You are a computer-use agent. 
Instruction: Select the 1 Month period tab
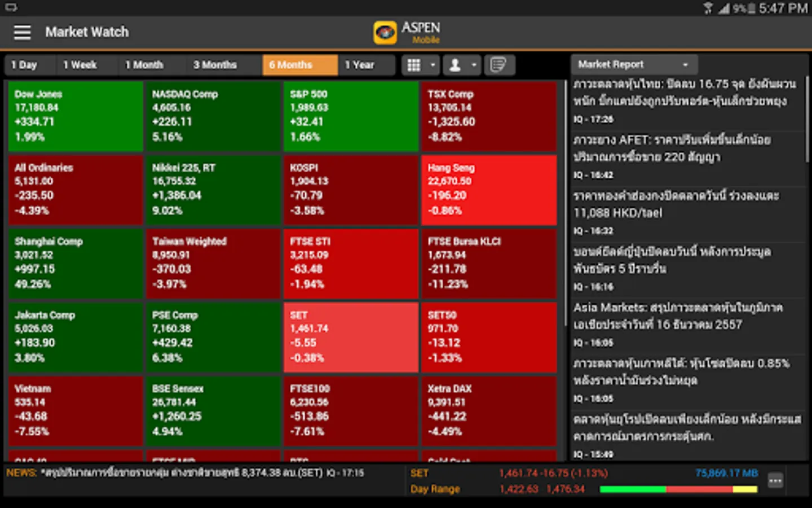(x=152, y=65)
